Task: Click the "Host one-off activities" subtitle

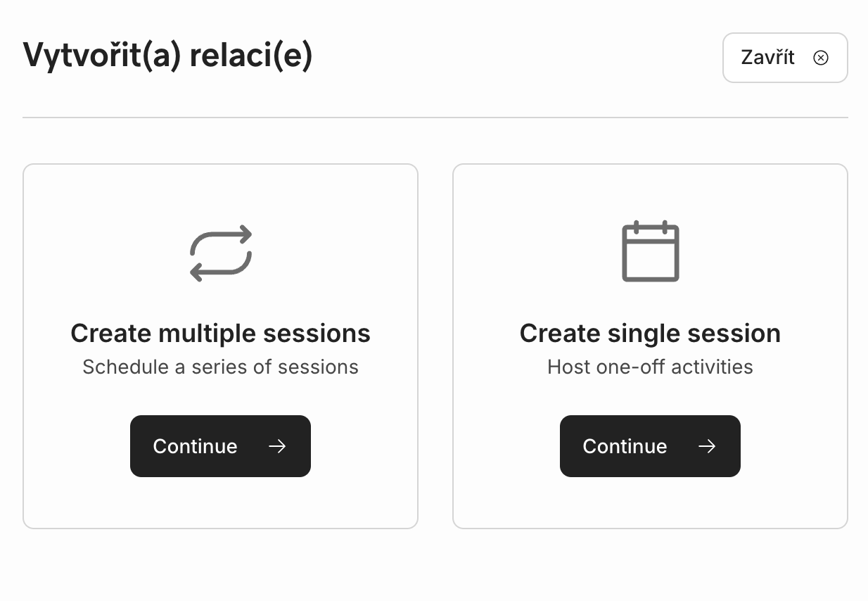Action: (x=650, y=367)
